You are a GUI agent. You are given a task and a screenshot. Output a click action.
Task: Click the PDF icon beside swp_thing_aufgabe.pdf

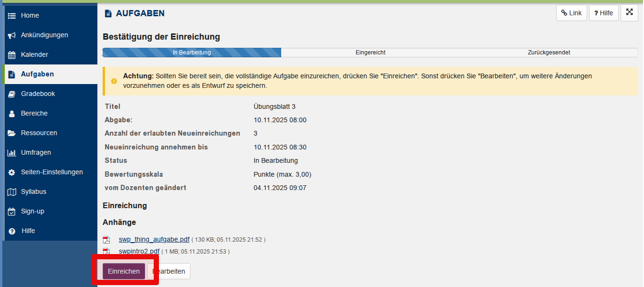pyautogui.click(x=106, y=240)
